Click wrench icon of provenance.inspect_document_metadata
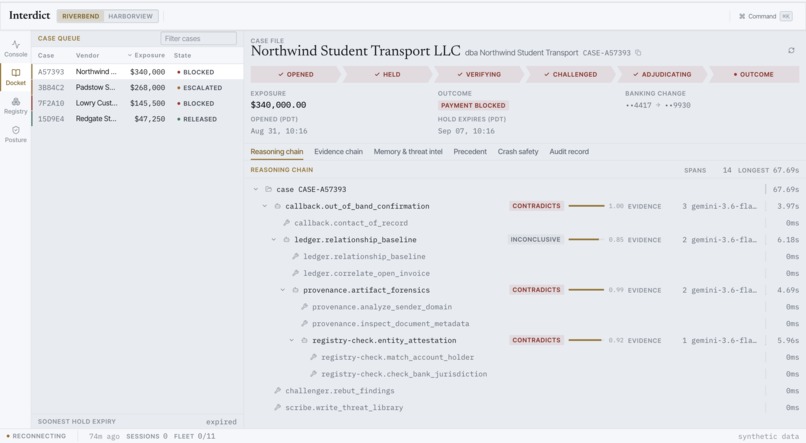This screenshot has width=806, height=443. point(304,323)
